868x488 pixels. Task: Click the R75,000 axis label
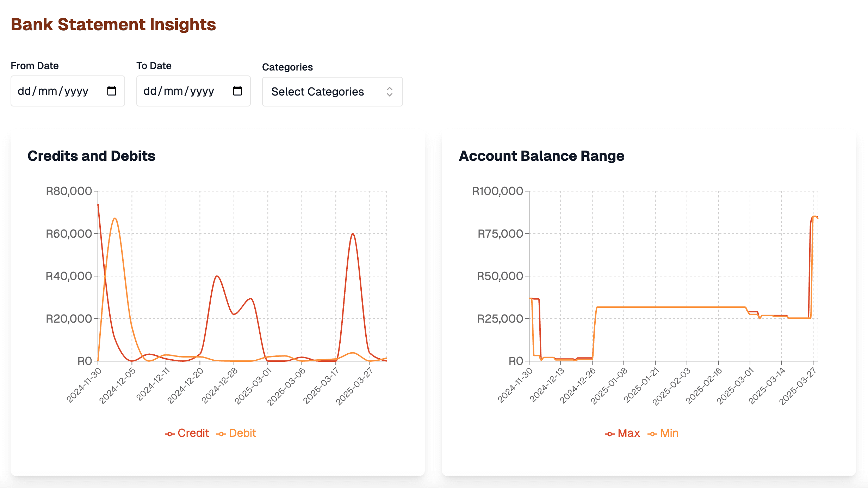point(500,233)
